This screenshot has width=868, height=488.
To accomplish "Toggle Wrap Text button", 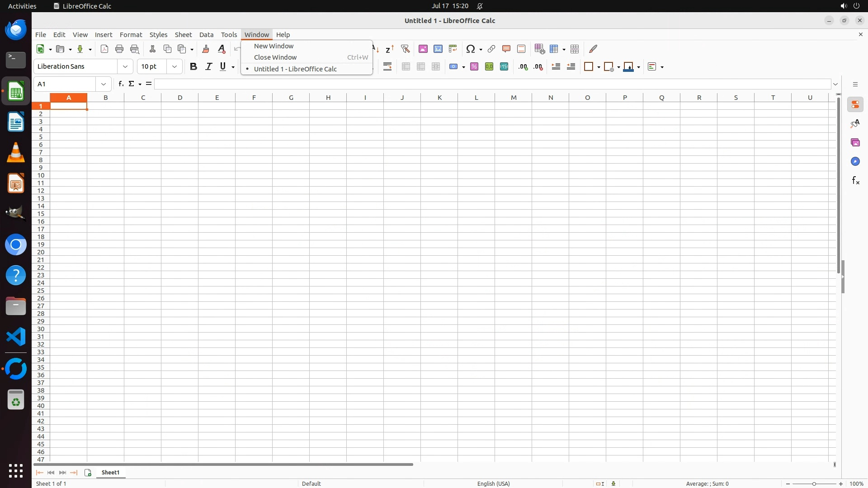I will point(387,66).
